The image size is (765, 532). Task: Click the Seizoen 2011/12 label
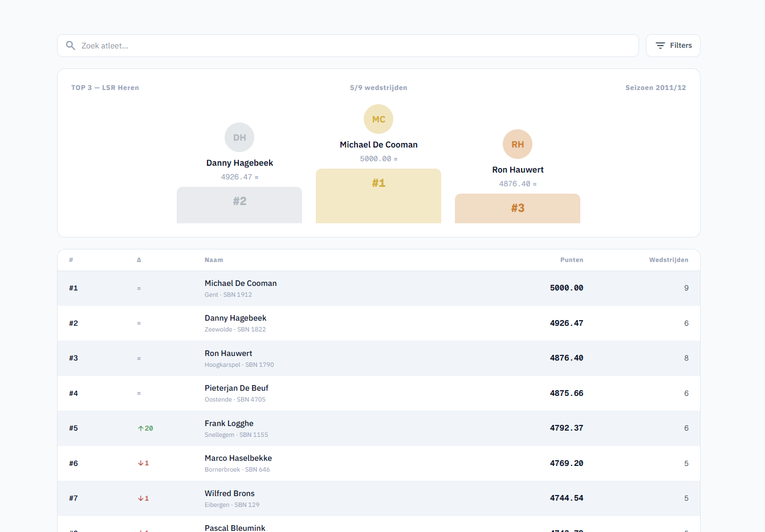point(656,88)
